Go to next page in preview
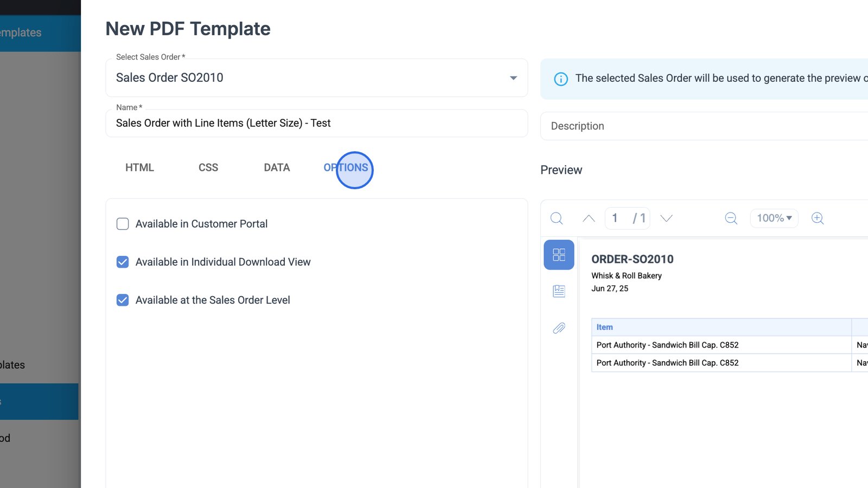 tap(666, 218)
